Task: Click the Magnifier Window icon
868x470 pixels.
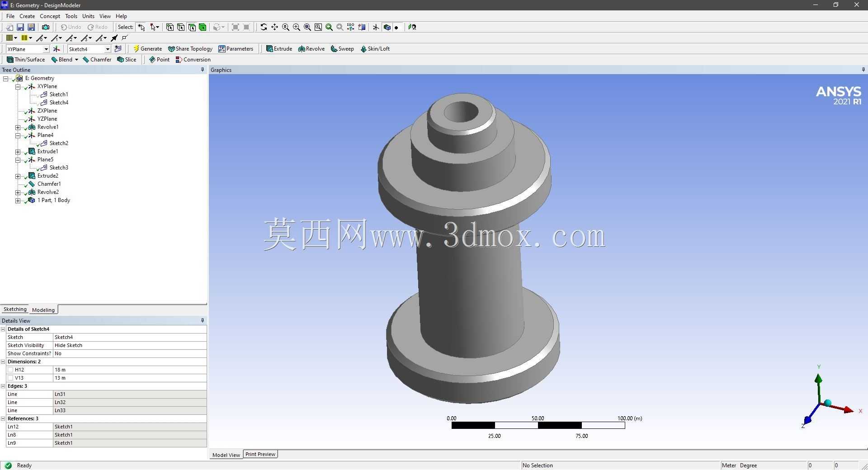Action: tap(318, 27)
